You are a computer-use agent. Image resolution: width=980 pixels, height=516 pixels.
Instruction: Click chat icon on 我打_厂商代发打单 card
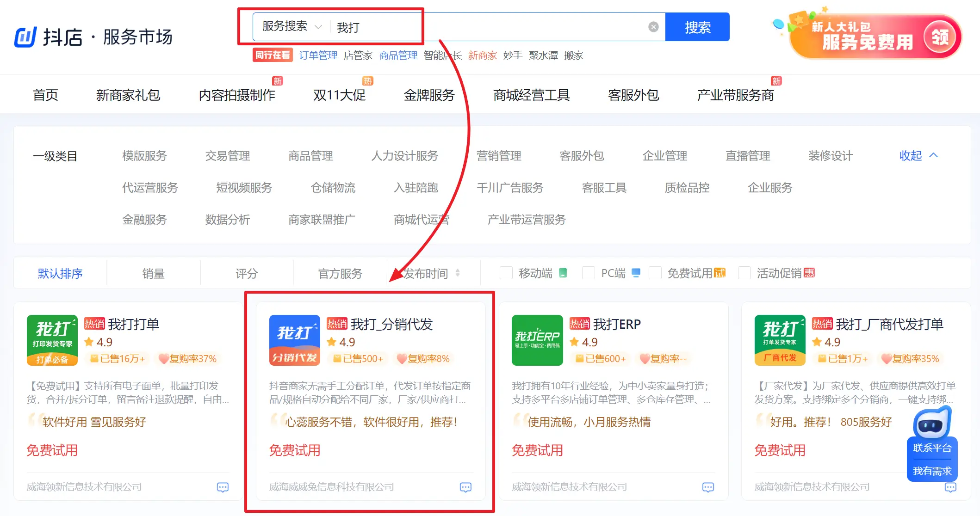click(950, 487)
